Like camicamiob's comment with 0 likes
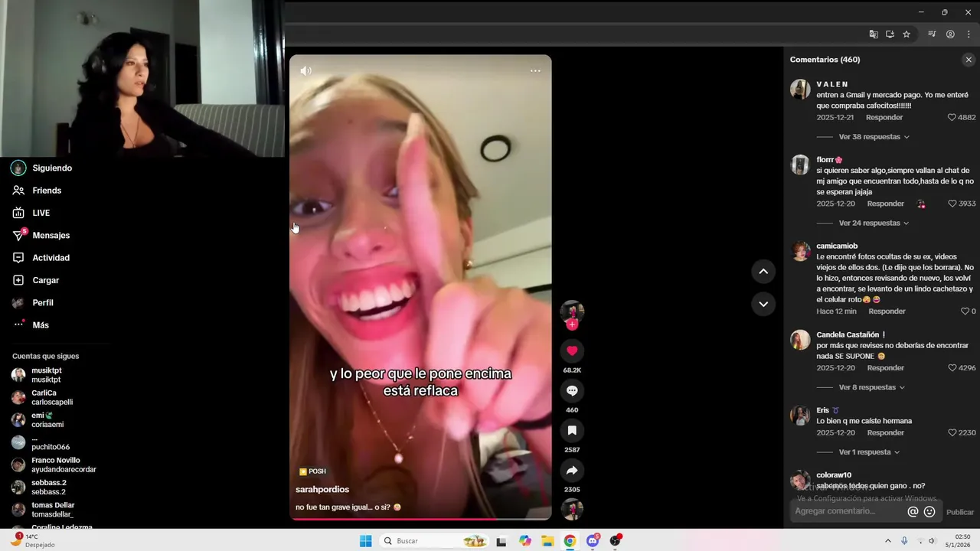This screenshot has height=551, width=980. point(965,311)
